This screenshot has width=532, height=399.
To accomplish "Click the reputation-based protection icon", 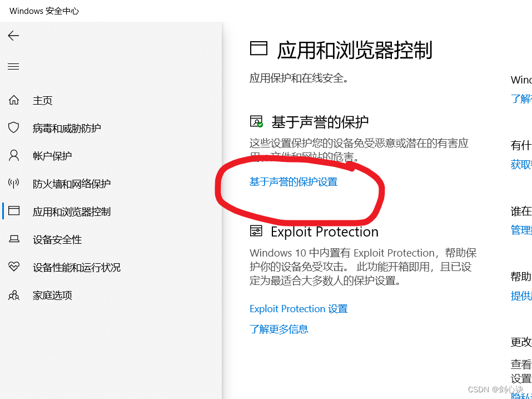I will pyautogui.click(x=256, y=121).
